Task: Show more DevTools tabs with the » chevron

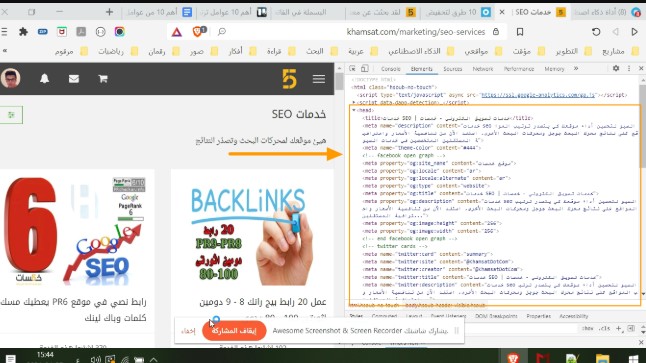Action: click(x=576, y=68)
